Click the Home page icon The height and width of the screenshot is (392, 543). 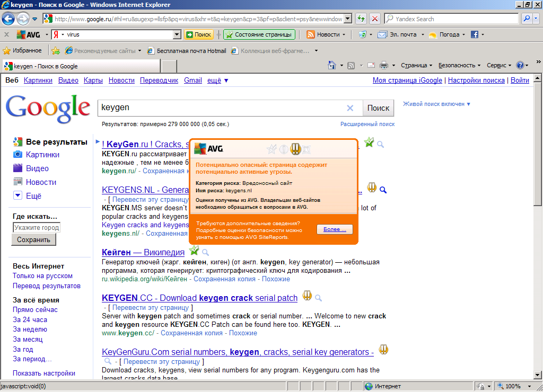click(x=332, y=65)
